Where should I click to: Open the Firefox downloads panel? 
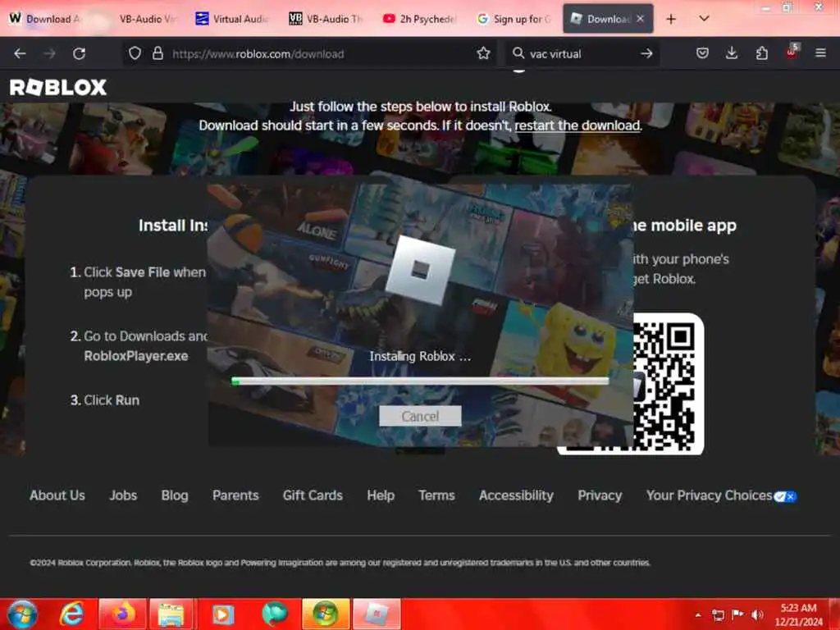click(x=732, y=53)
